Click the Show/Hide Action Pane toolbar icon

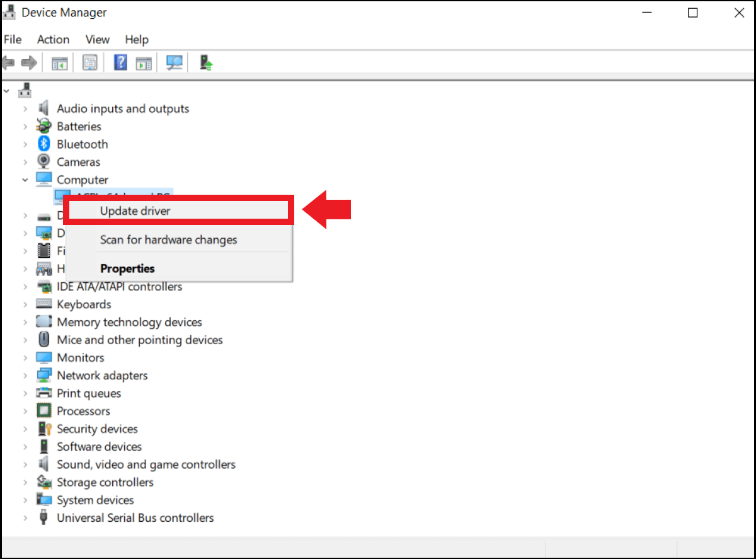(144, 63)
